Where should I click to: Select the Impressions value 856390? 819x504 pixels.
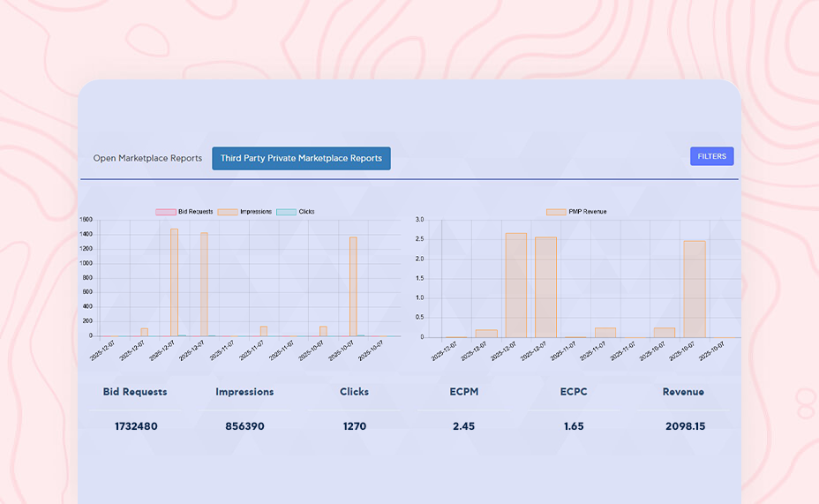pyautogui.click(x=244, y=426)
